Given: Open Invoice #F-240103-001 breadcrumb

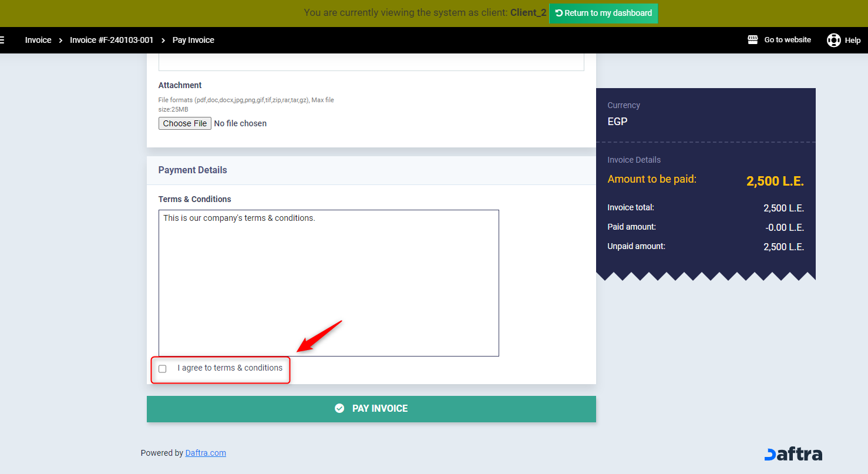Looking at the screenshot, I should [x=112, y=40].
